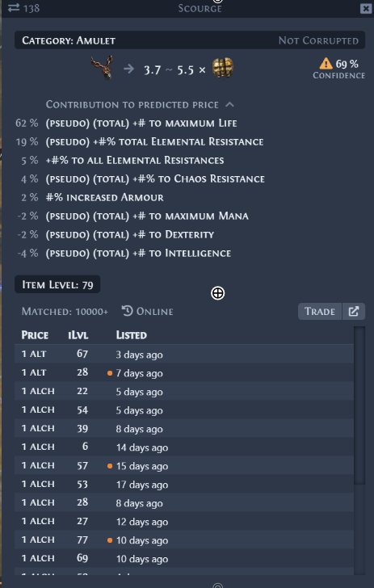Select the 1 alt iLvl 67 listing
374x588 pixels.
(184, 354)
